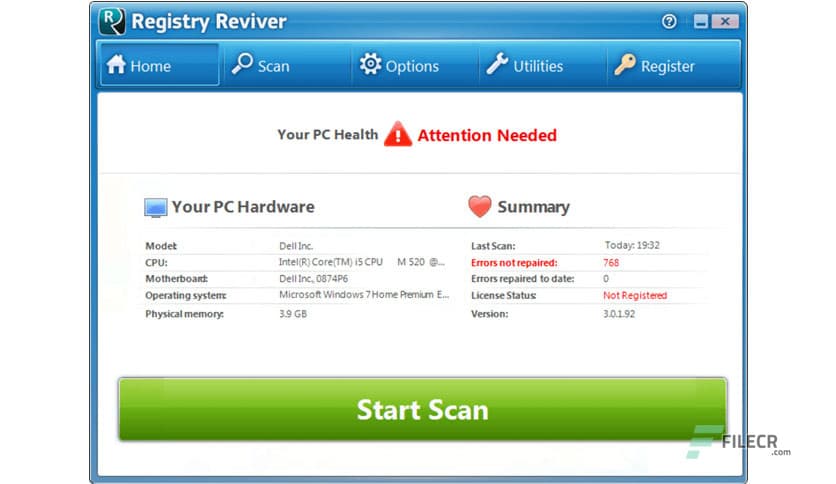Click the red '768' errors count
The width and height of the screenshot is (836, 484).
coord(611,262)
